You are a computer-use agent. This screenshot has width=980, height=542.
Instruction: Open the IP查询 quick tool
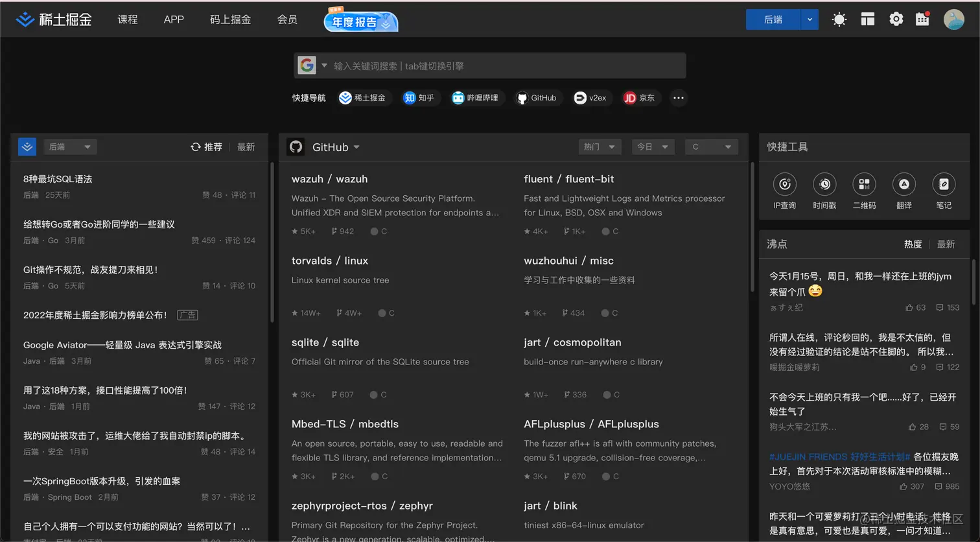pos(784,191)
